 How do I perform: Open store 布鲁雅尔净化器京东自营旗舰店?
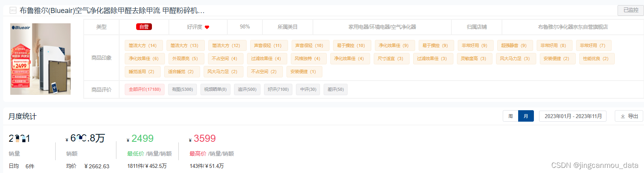pos(573,27)
